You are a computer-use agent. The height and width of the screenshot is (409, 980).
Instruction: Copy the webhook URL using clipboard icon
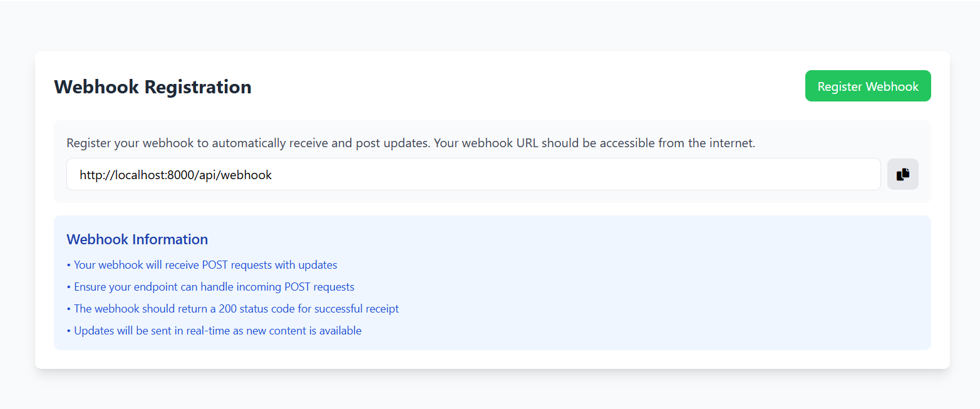click(x=902, y=174)
